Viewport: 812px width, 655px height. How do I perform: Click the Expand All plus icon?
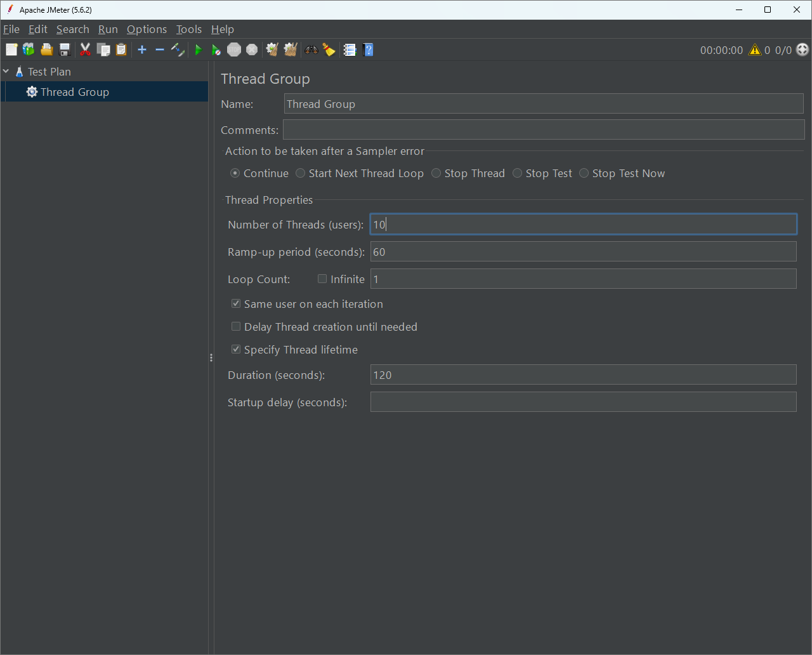(x=142, y=50)
